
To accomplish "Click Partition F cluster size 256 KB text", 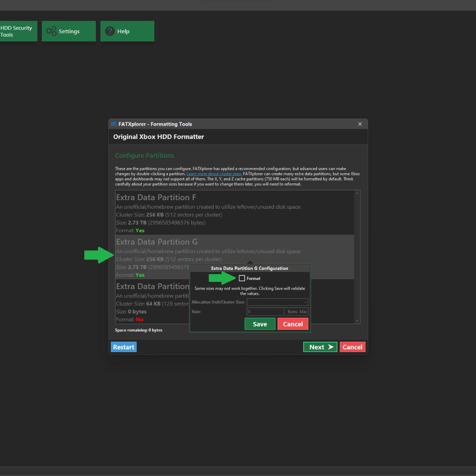I will [155, 215].
